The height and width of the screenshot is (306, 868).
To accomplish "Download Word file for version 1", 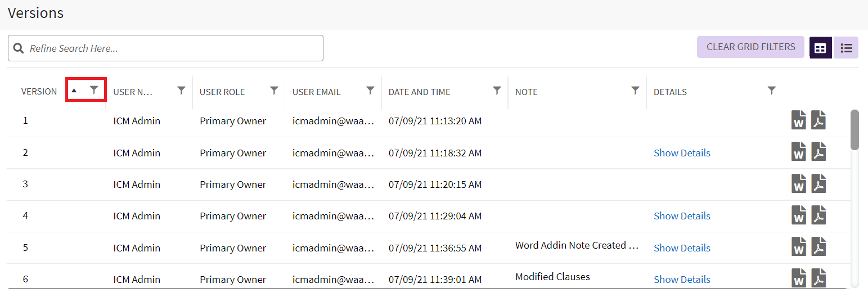I will pyautogui.click(x=799, y=121).
